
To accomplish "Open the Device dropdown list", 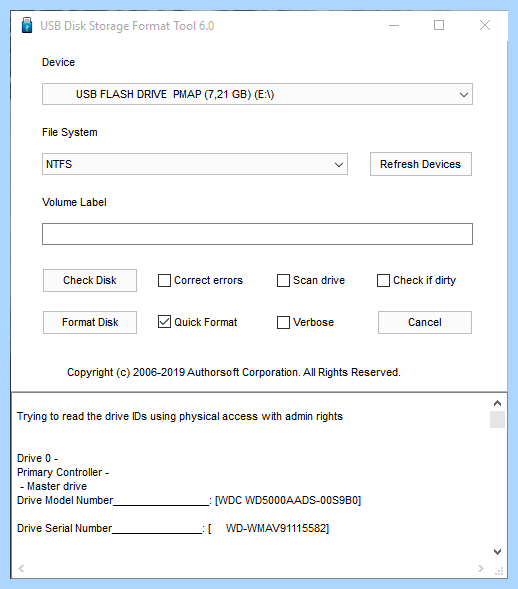I will (x=257, y=94).
